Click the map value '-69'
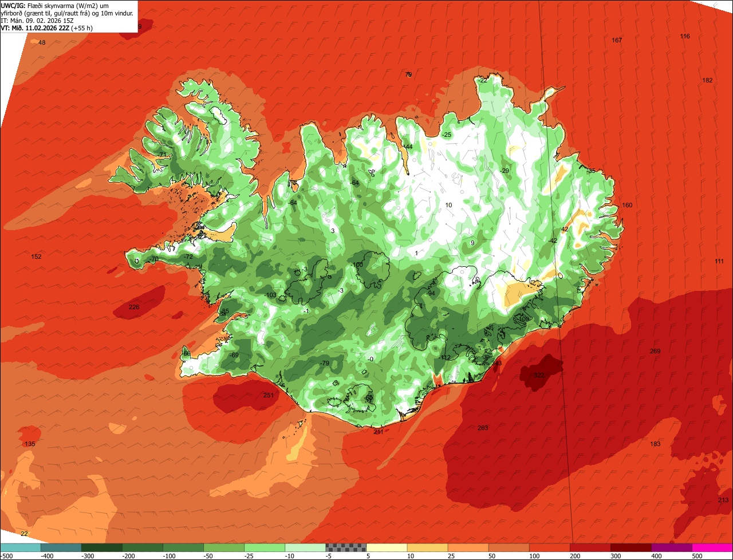This screenshot has height=560, width=733. point(234,355)
